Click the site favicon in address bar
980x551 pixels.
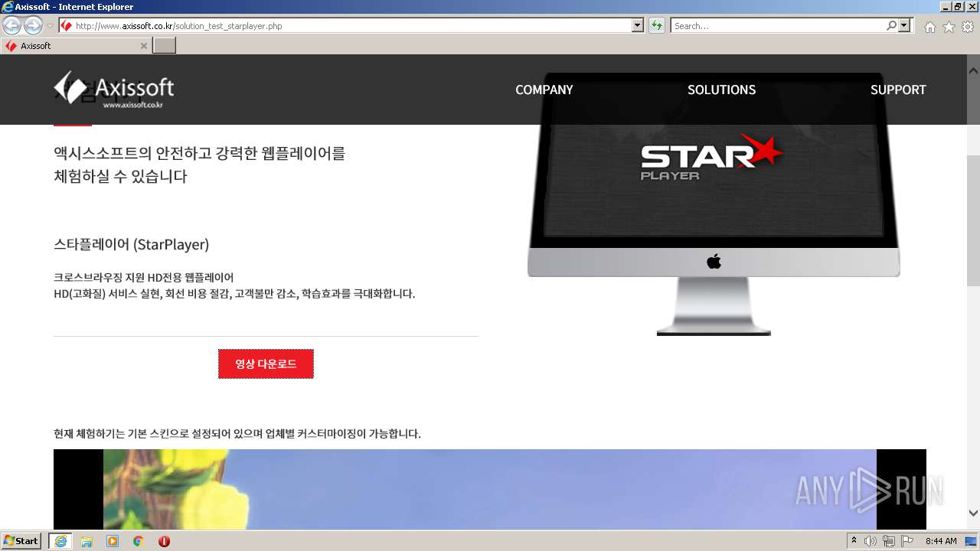coord(67,26)
